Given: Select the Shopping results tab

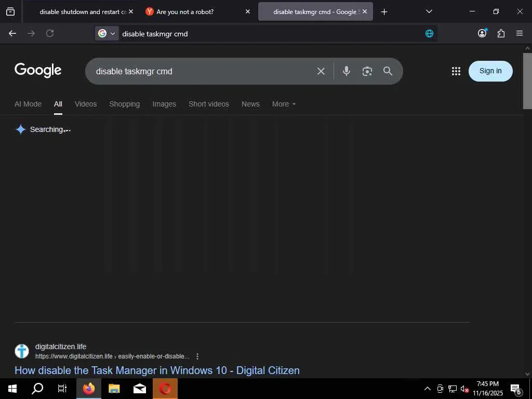Looking at the screenshot, I should (125, 104).
